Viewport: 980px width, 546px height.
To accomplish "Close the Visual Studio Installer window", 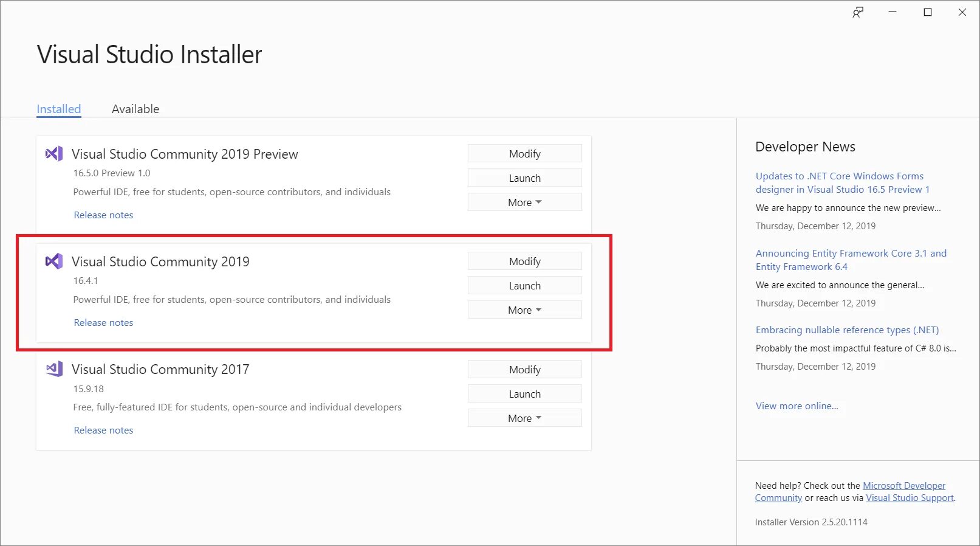I will pyautogui.click(x=962, y=12).
